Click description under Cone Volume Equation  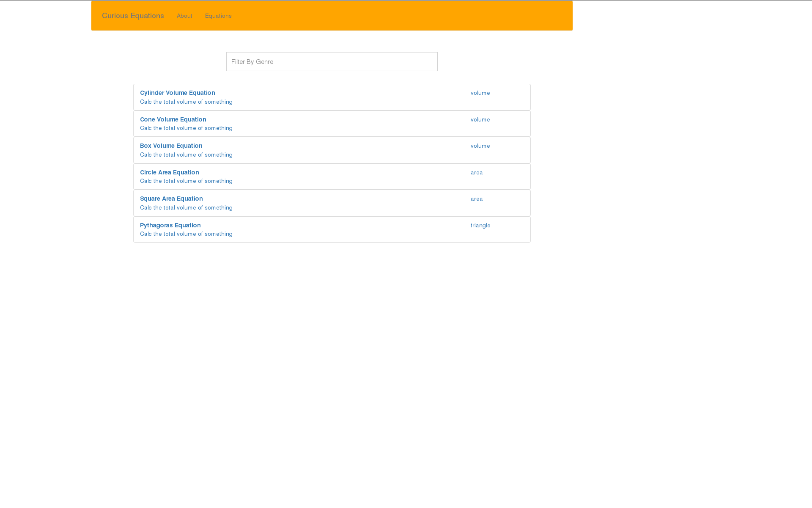[x=186, y=128]
